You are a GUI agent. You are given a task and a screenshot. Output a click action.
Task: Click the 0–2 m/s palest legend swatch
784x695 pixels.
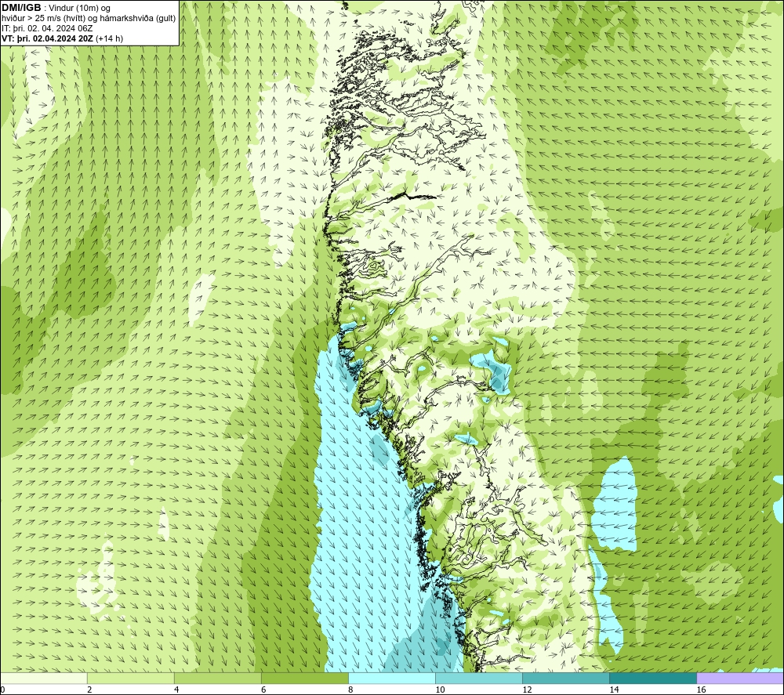pos(44,679)
